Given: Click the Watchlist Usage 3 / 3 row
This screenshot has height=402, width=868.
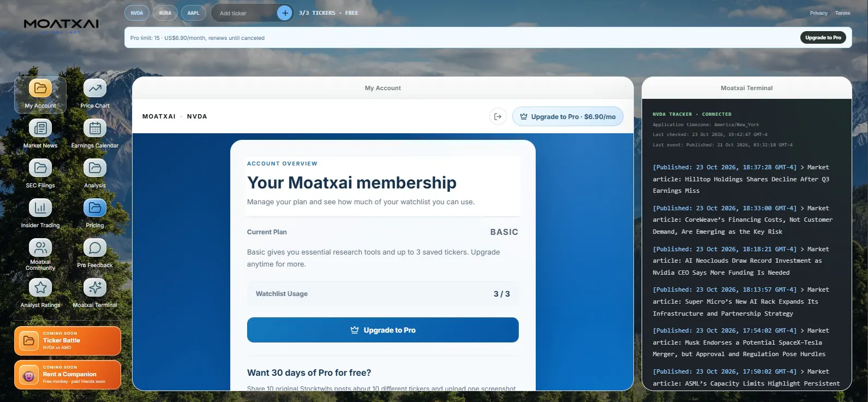Looking at the screenshot, I should (x=382, y=294).
